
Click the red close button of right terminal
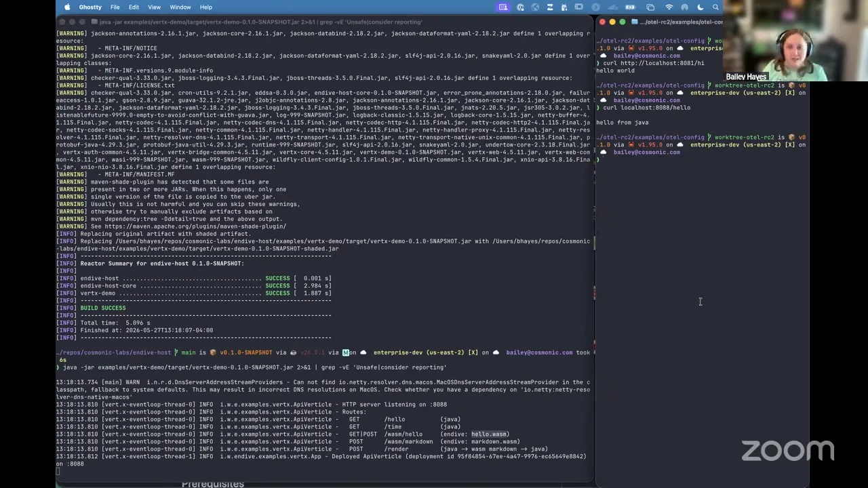click(602, 22)
